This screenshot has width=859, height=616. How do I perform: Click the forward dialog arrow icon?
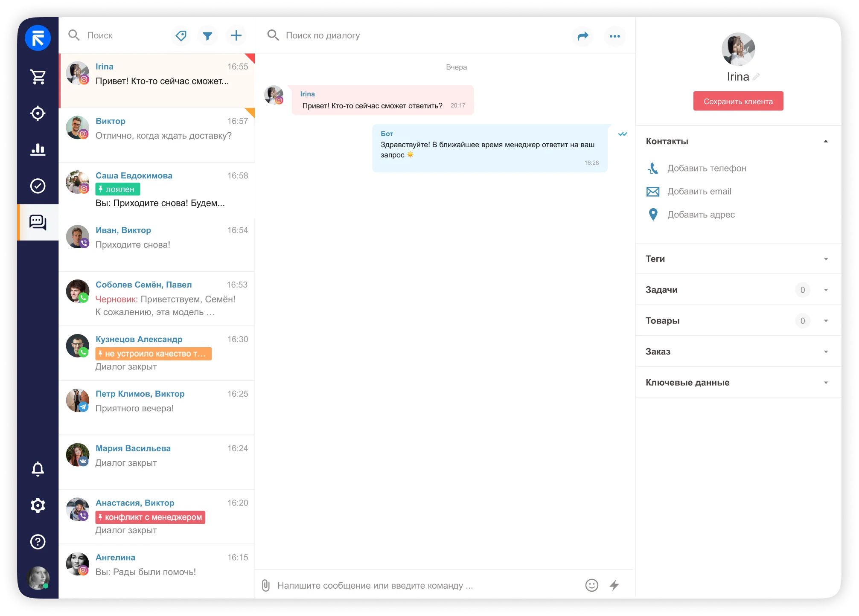point(582,36)
